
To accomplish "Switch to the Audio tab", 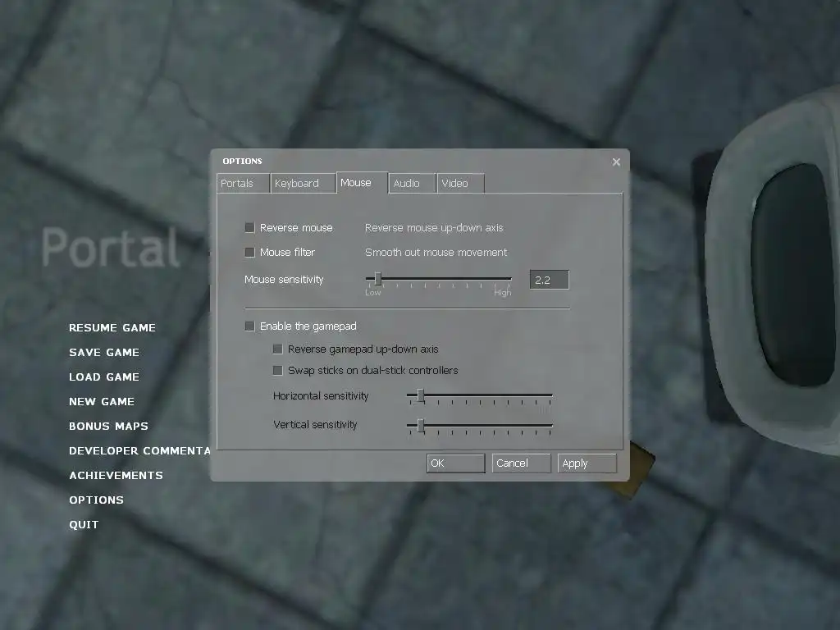I will [412, 183].
